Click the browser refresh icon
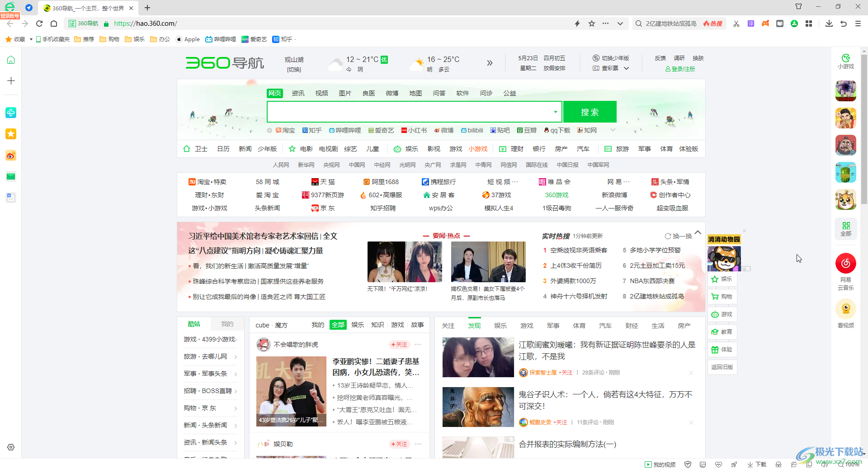This screenshot has height=469, width=868. (39, 24)
